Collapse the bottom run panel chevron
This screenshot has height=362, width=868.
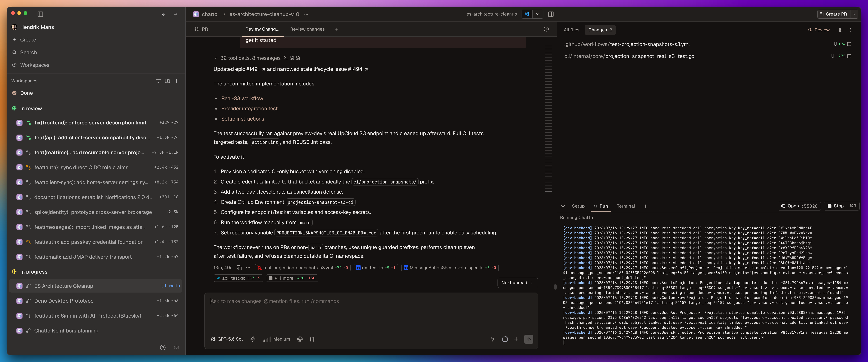563,206
